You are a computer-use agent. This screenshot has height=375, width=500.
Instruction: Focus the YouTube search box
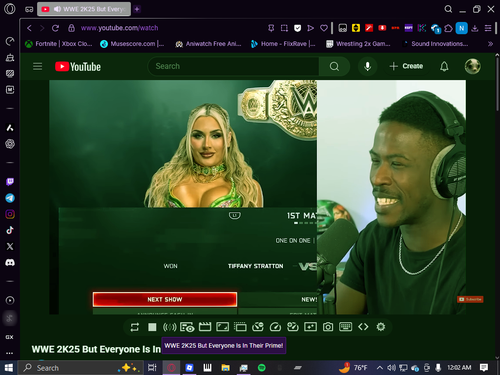click(233, 66)
